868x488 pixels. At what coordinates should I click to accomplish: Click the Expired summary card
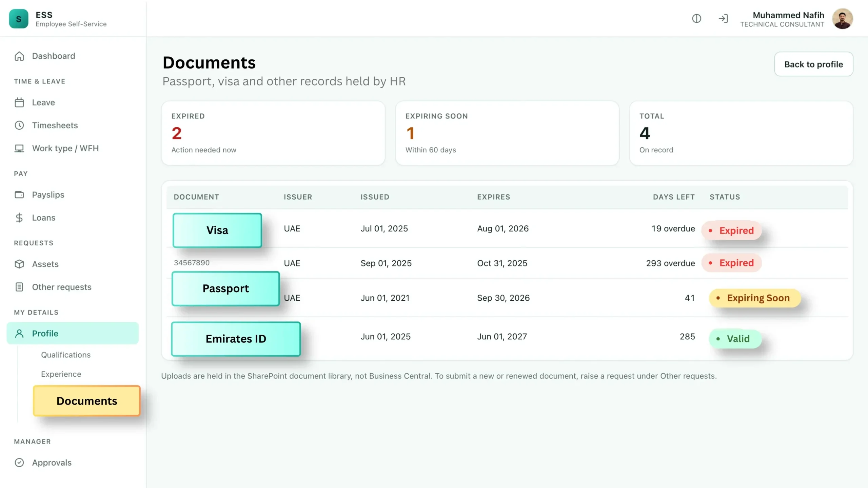tap(273, 133)
